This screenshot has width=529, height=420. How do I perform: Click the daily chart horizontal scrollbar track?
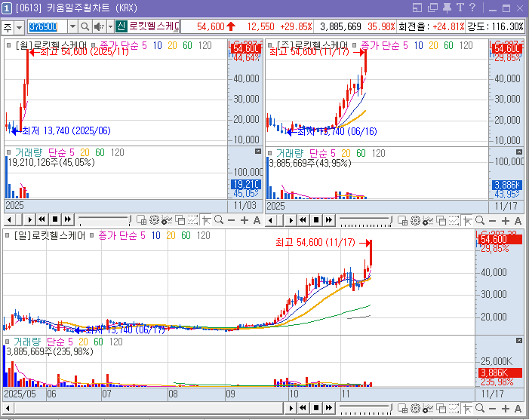point(149,409)
